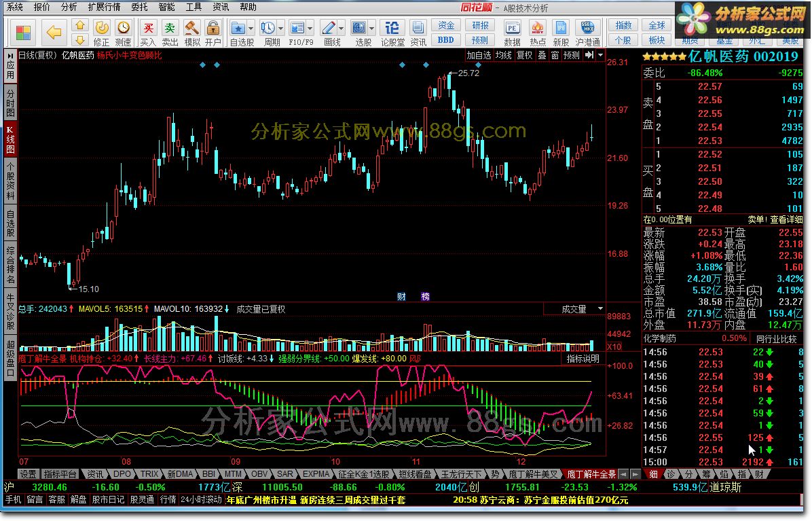Expand the 画线 dropdown arrow
This screenshot has height=521, width=812.
(342, 28)
